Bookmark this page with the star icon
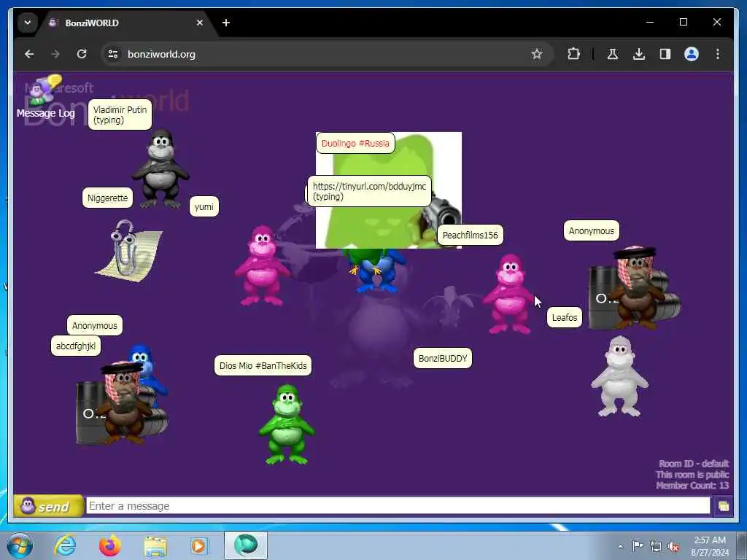This screenshot has width=747, height=560. click(537, 54)
